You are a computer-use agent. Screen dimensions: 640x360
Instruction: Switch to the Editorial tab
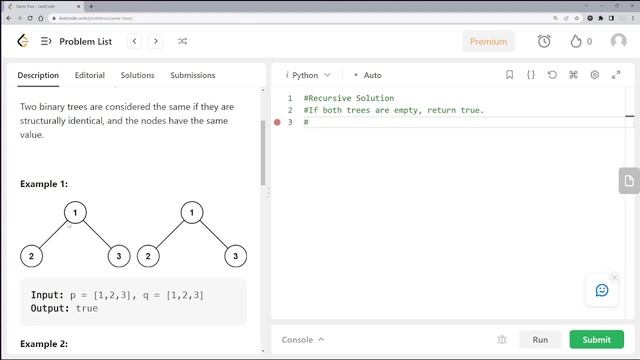(89, 75)
